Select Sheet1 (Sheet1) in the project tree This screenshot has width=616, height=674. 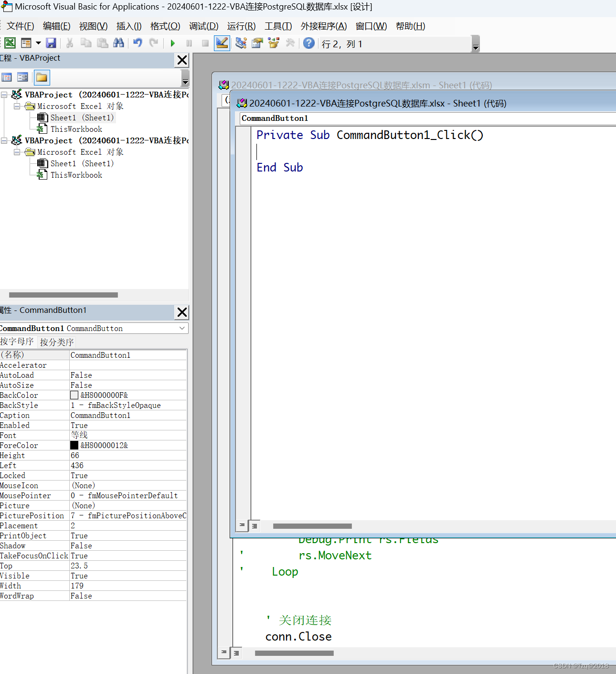(81, 118)
